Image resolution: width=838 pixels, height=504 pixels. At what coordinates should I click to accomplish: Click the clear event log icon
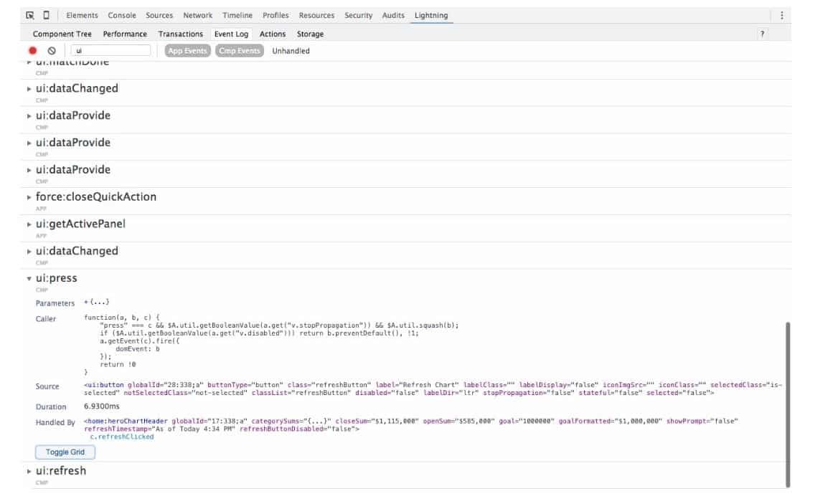point(52,51)
